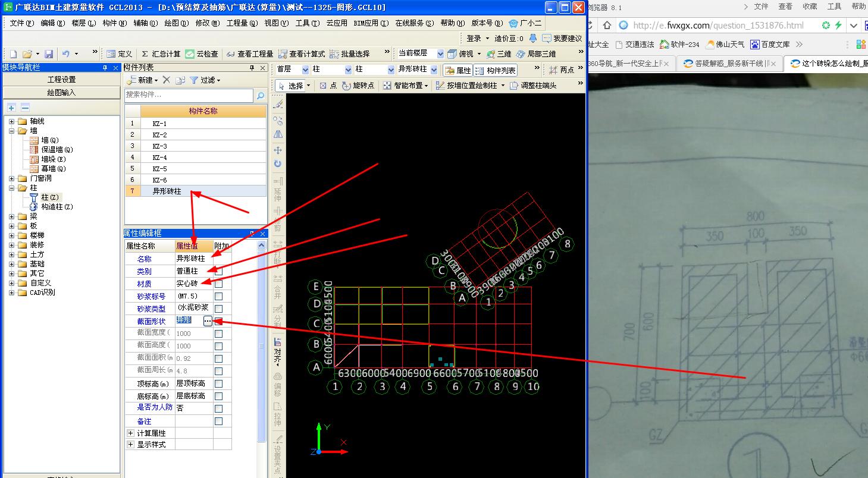868x478 pixels.
Task: Toggle the 类别 row 附加 checkbox
Action: [x=218, y=271]
